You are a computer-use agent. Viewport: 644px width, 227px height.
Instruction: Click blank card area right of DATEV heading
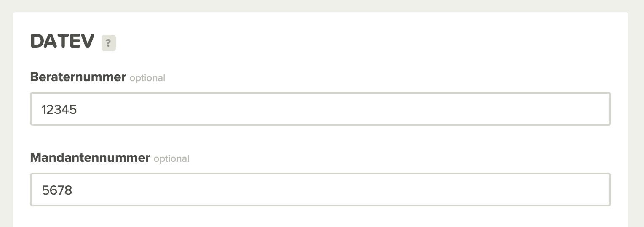[x=371, y=42]
